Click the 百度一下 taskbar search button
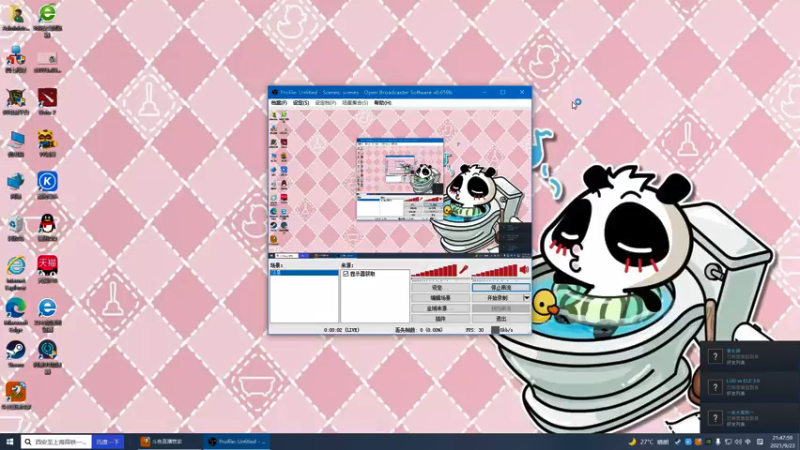Image resolution: width=800 pixels, height=450 pixels. (108, 442)
